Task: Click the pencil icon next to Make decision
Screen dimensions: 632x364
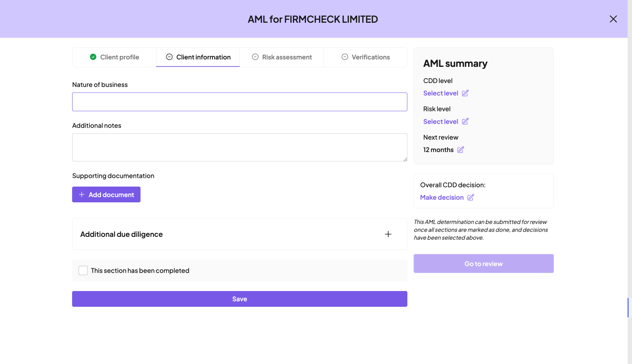Action: 471,198
